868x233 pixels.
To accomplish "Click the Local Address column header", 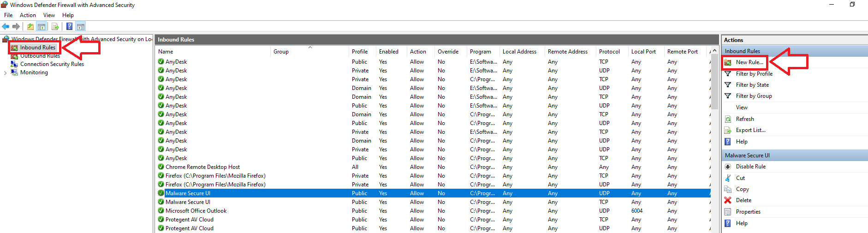I will (x=522, y=52).
